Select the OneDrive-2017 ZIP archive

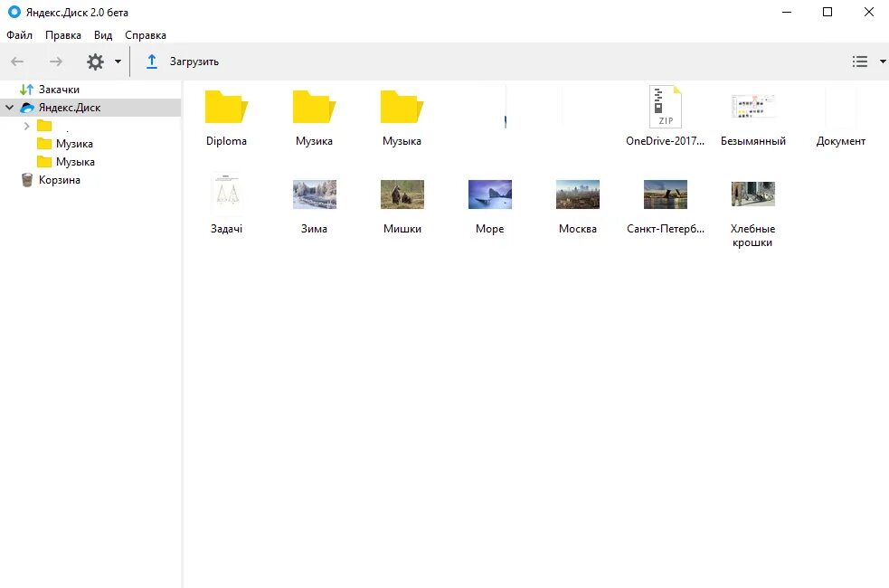[665, 107]
